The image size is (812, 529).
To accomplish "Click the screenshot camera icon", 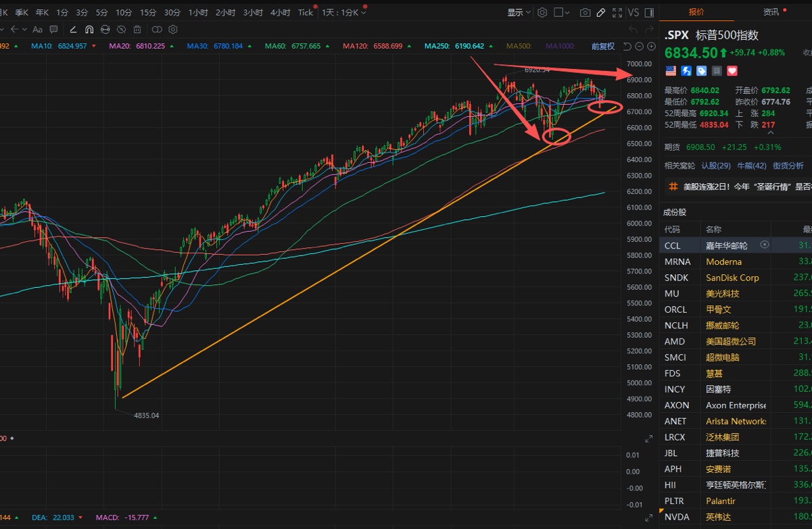I will point(585,13).
